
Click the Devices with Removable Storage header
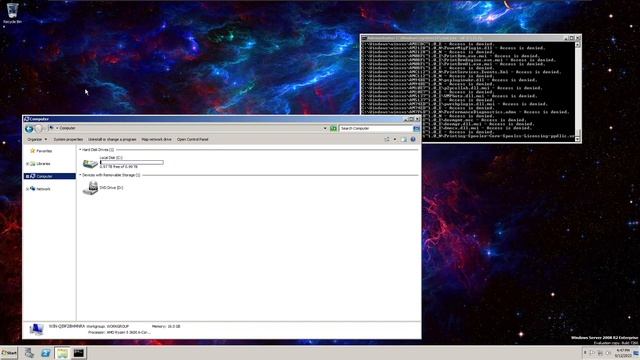pos(111,175)
